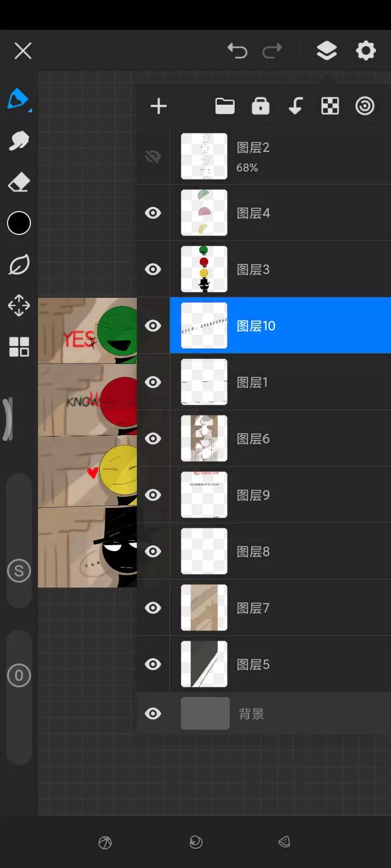Screen dimensions: 391x868
Task: Create a new layer folder
Action: pos(225,106)
